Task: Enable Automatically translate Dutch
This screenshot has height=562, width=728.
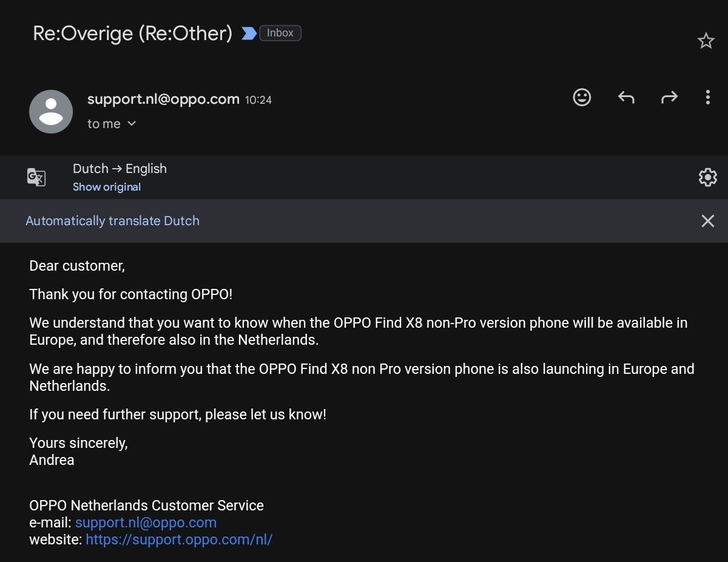Action: (x=112, y=221)
